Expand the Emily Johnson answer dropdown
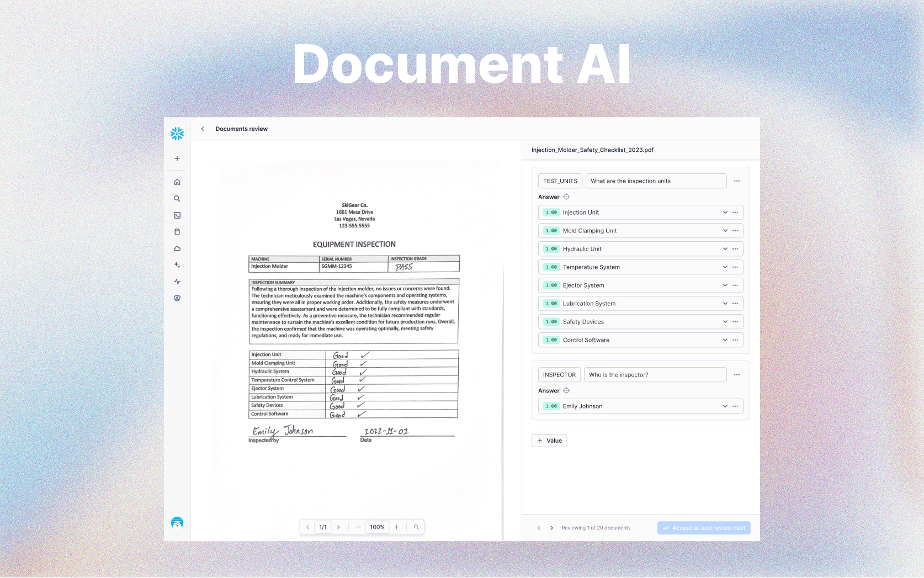Screen dimensions: 924x578 tap(725, 406)
